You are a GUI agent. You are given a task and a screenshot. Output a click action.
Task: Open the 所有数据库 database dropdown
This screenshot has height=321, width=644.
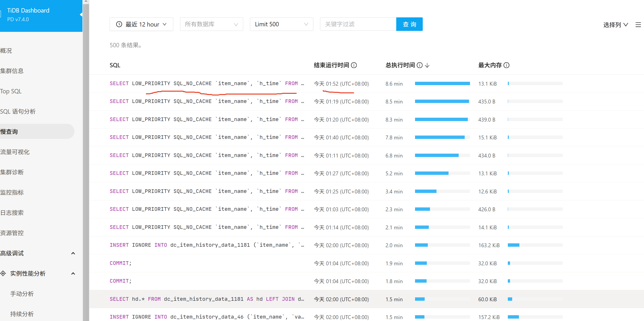[211, 24]
